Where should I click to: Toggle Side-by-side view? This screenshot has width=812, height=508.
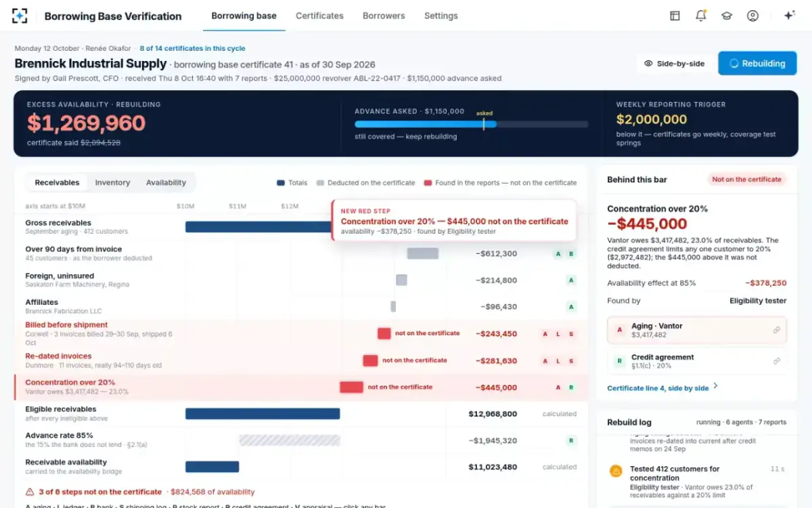point(674,64)
